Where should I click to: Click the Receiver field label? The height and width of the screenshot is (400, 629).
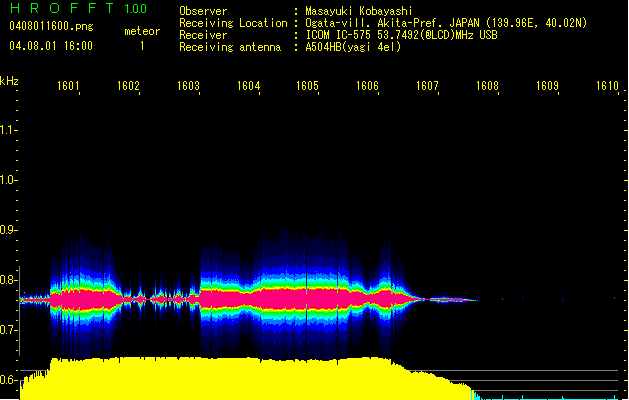203,35
